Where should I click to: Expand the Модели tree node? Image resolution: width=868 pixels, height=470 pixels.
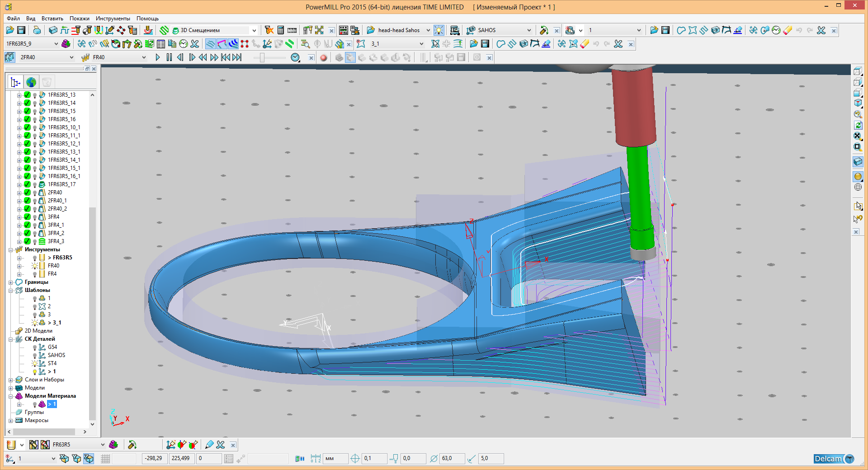point(10,388)
